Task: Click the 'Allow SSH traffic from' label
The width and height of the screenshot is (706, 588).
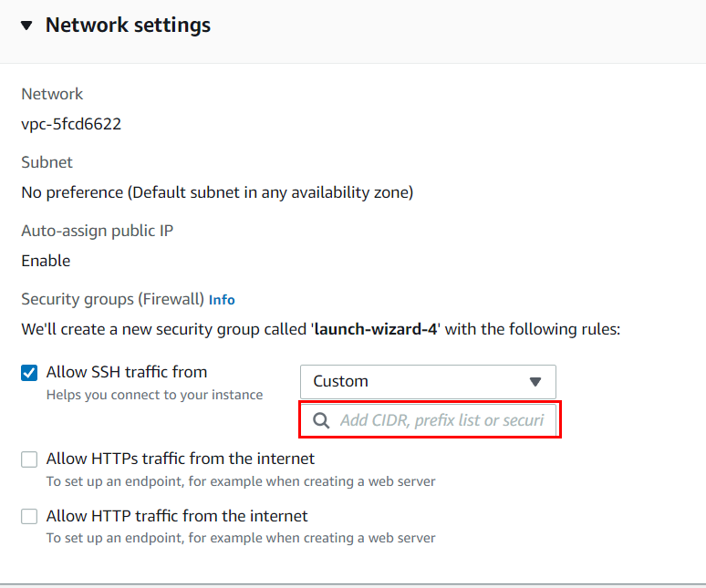Action: [127, 372]
